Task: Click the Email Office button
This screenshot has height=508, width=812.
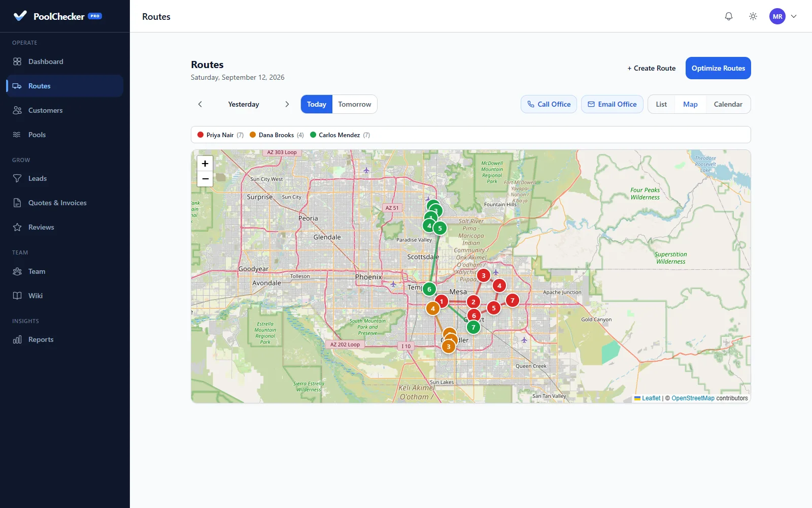Action: [612, 104]
